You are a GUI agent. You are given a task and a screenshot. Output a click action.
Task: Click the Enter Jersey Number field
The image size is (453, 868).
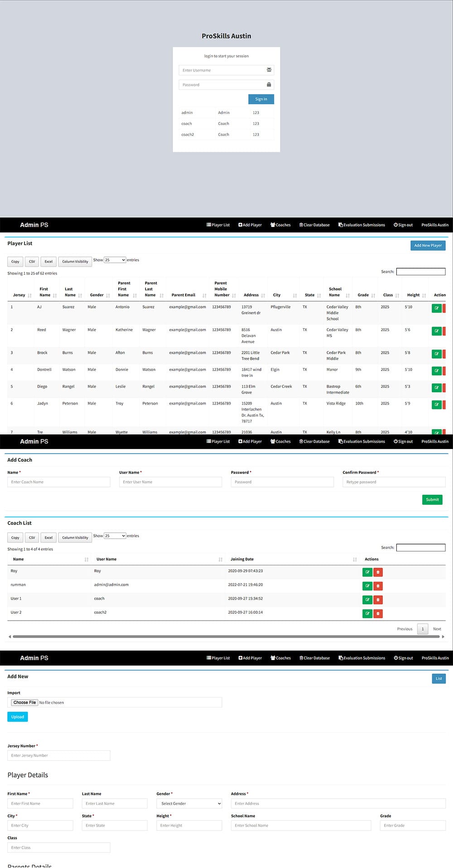click(59, 756)
